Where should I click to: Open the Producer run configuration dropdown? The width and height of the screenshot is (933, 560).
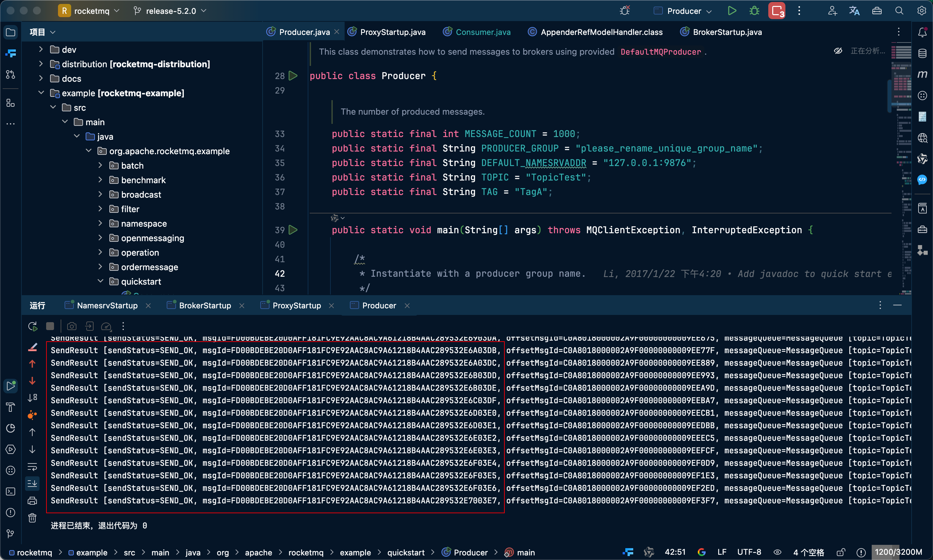point(683,11)
